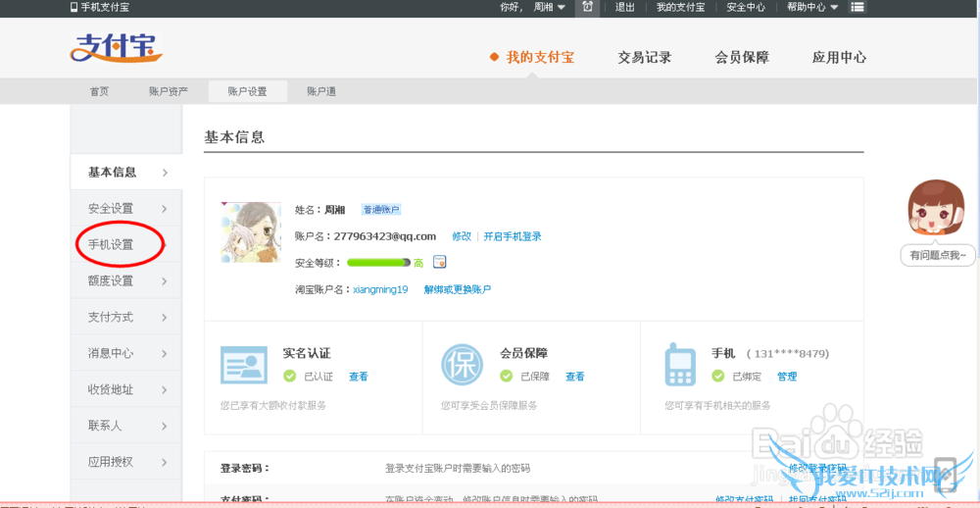Image resolution: width=980 pixels, height=508 pixels.
Task: Click 解绑或更换账户 link
Action: [x=457, y=289]
